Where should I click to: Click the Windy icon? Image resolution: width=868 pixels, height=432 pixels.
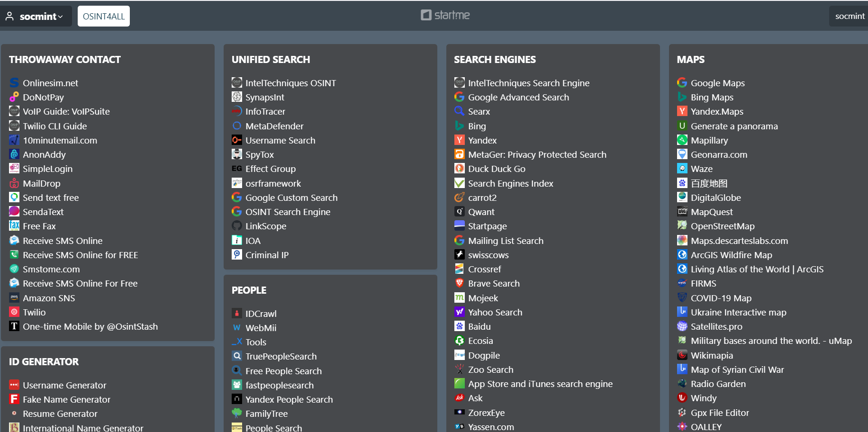pos(682,398)
